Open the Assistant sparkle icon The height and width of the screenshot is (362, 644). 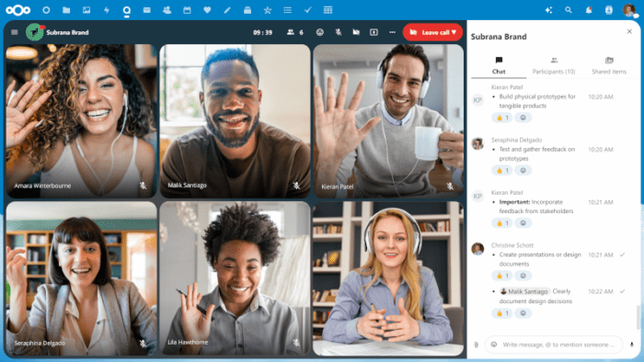548,10
